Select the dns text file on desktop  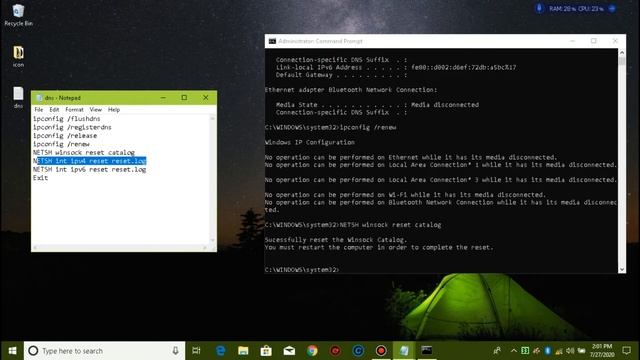[18, 97]
